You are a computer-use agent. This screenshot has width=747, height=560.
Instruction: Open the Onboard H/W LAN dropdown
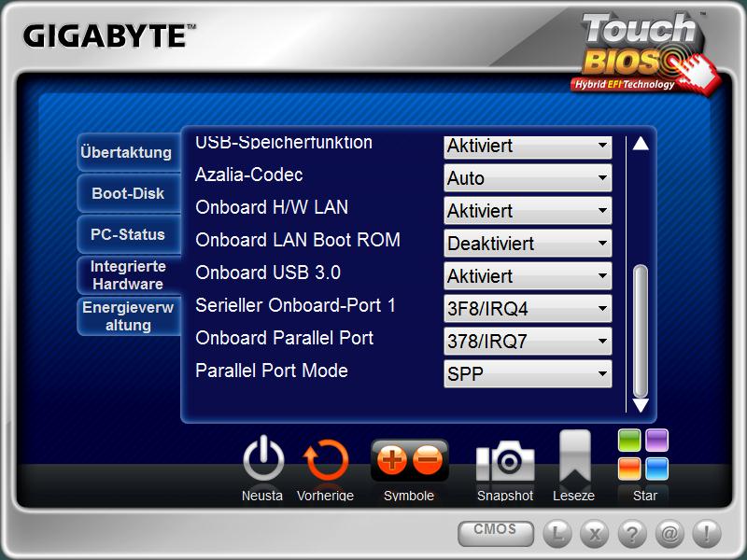point(528,211)
